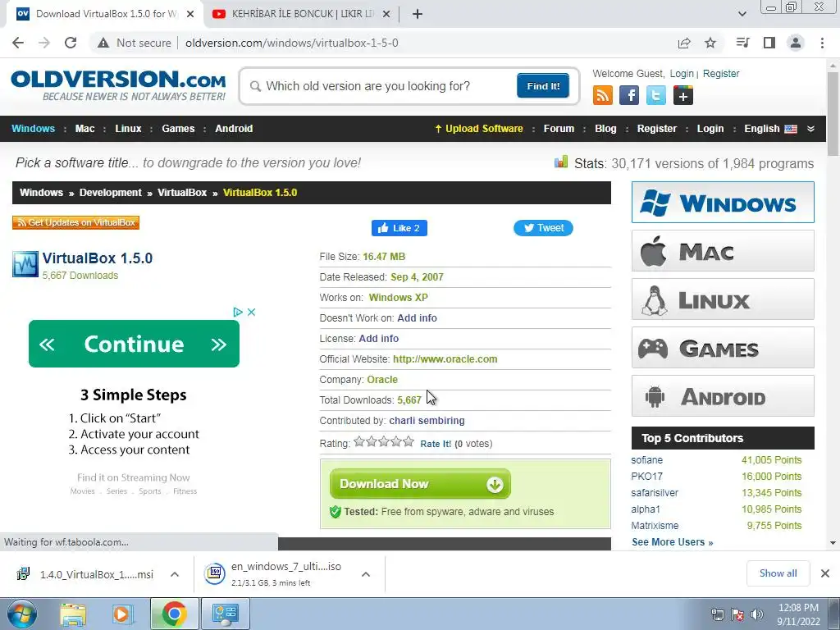Open the Mac platform banner in sidebar
The height and width of the screenshot is (630, 840).
(x=723, y=251)
